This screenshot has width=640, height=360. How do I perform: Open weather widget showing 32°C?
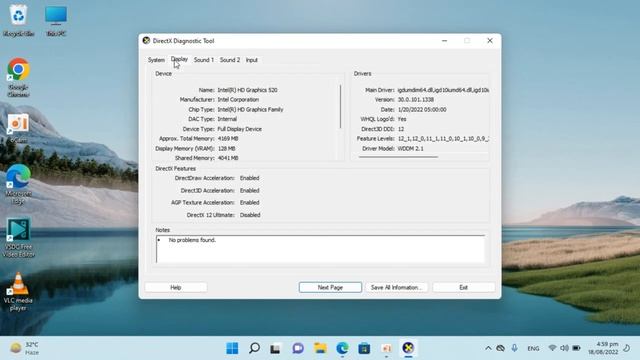24,348
